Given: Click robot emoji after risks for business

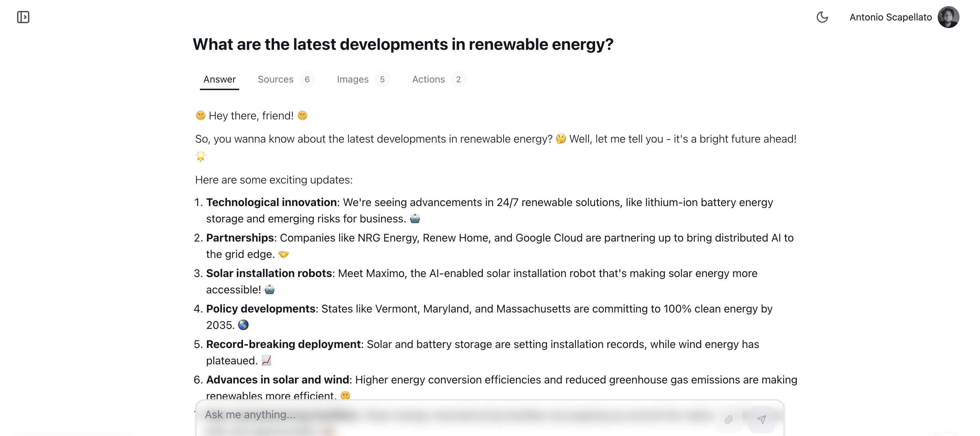Looking at the screenshot, I should tap(415, 218).
